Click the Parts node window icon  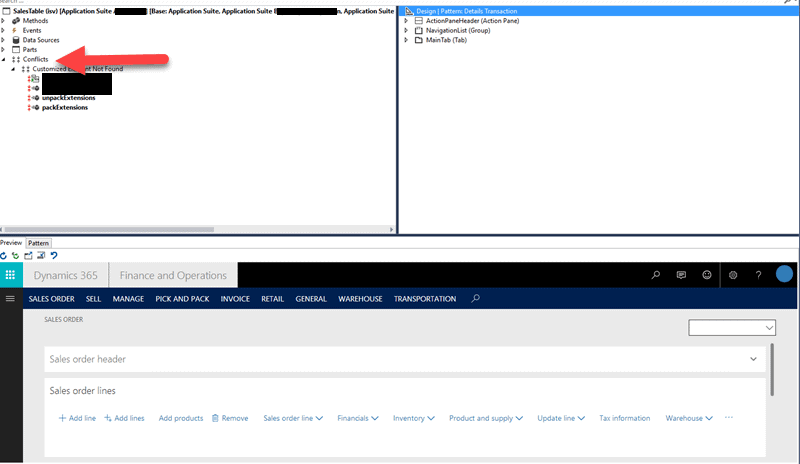pyautogui.click(x=16, y=50)
